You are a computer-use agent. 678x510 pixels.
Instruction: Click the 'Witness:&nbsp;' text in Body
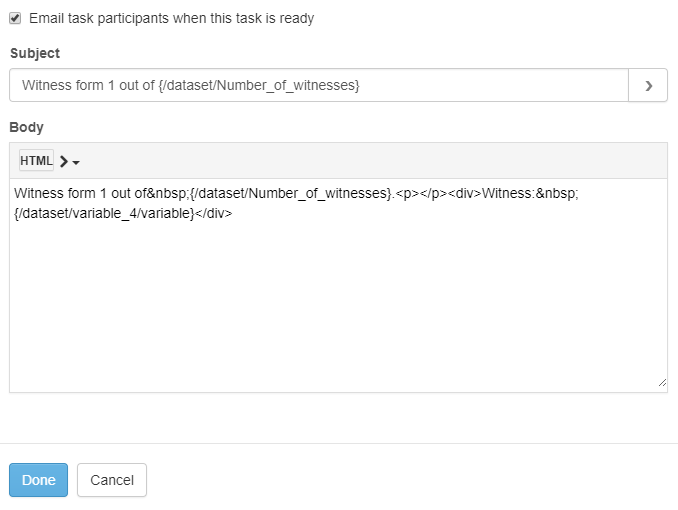(x=530, y=193)
